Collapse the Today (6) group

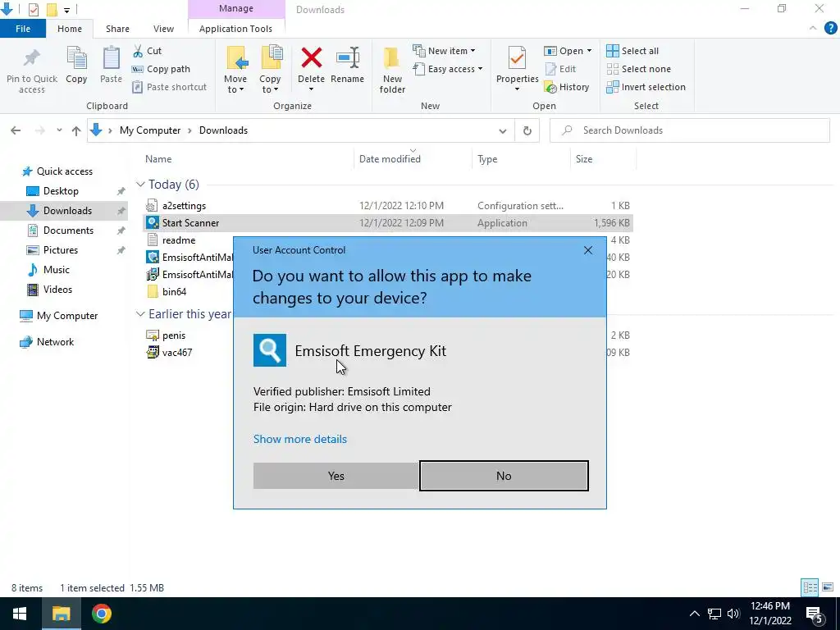click(140, 185)
